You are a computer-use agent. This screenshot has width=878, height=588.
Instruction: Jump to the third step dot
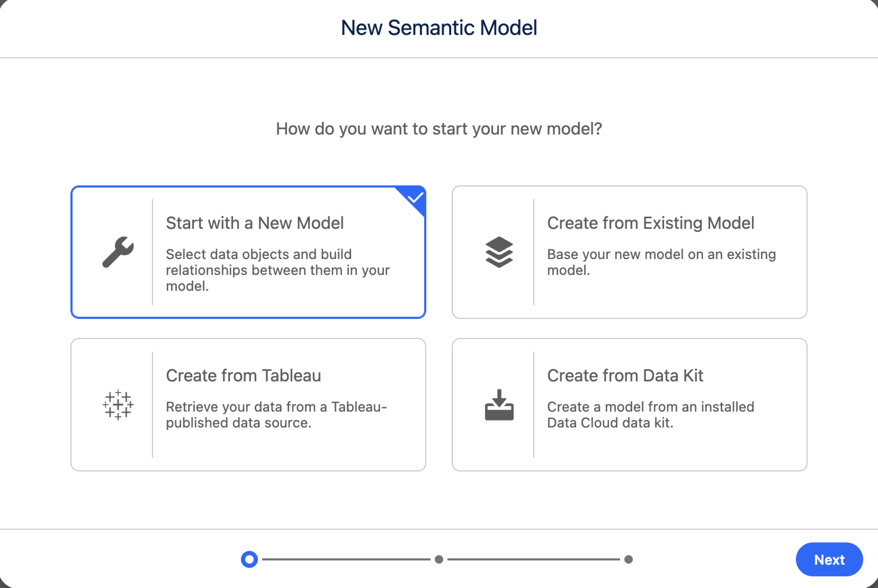coord(629,559)
